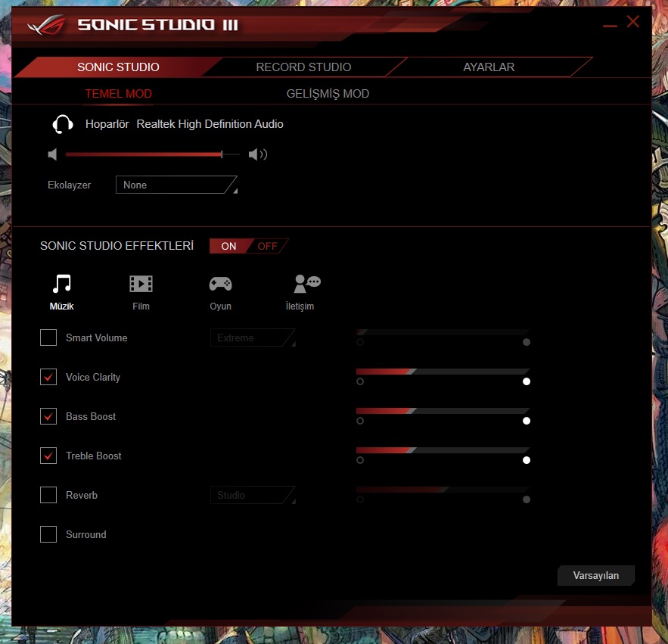Click the Smart Volume level slider

[x=443, y=332]
